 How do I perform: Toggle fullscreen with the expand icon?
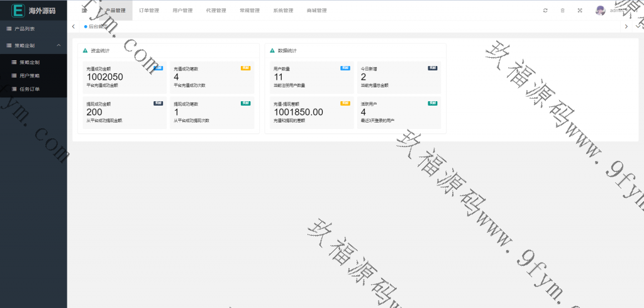click(x=579, y=11)
